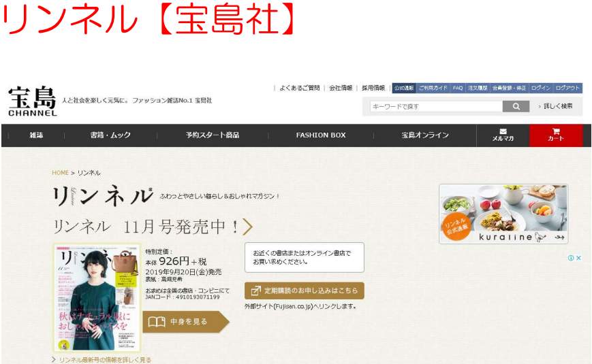
Task: Open 注文履歴 in top bar
Action: [x=478, y=88]
